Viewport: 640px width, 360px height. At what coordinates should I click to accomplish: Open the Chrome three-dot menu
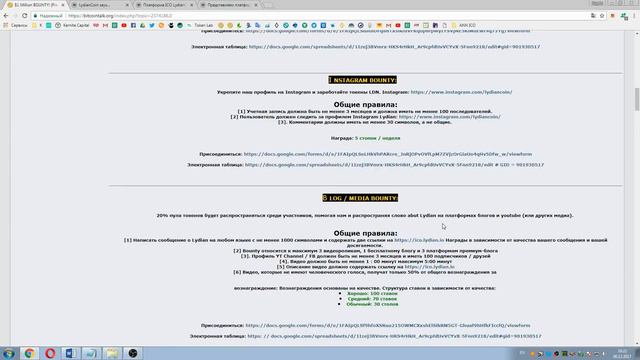coord(635,16)
